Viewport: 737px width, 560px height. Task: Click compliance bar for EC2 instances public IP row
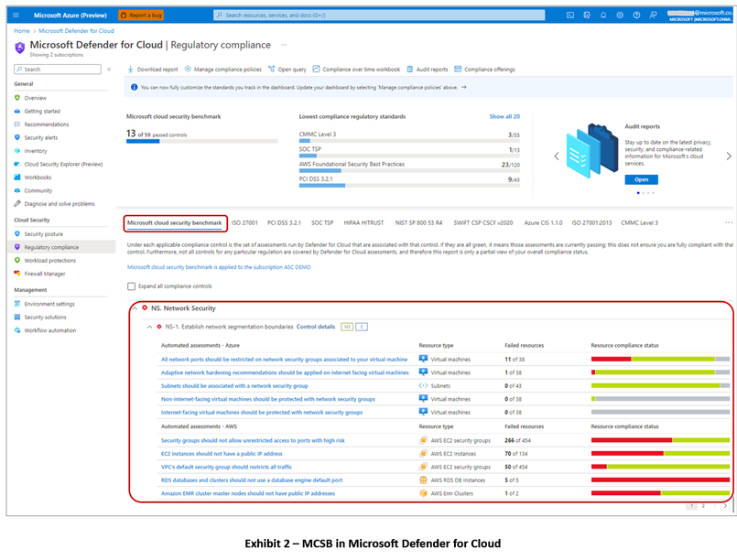point(660,453)
